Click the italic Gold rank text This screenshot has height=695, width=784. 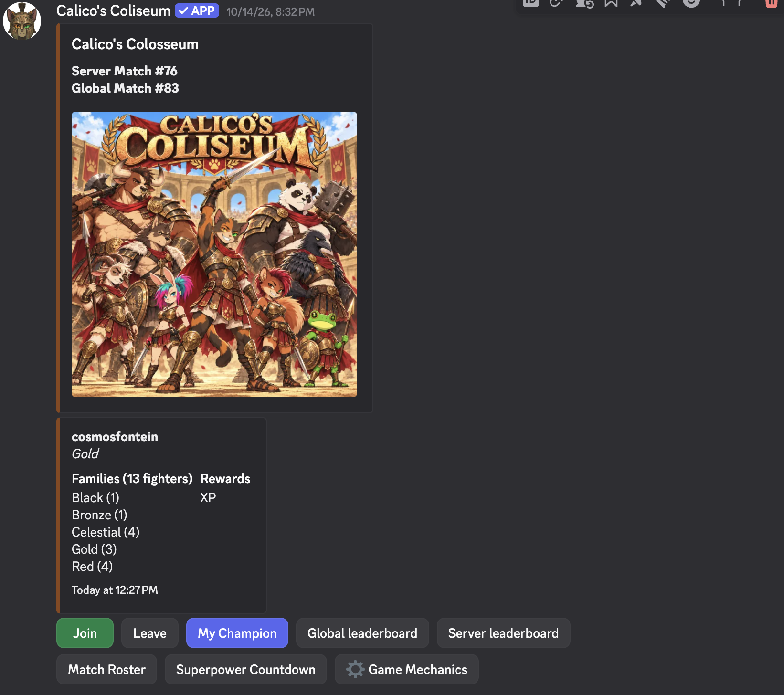click(85, 454)
